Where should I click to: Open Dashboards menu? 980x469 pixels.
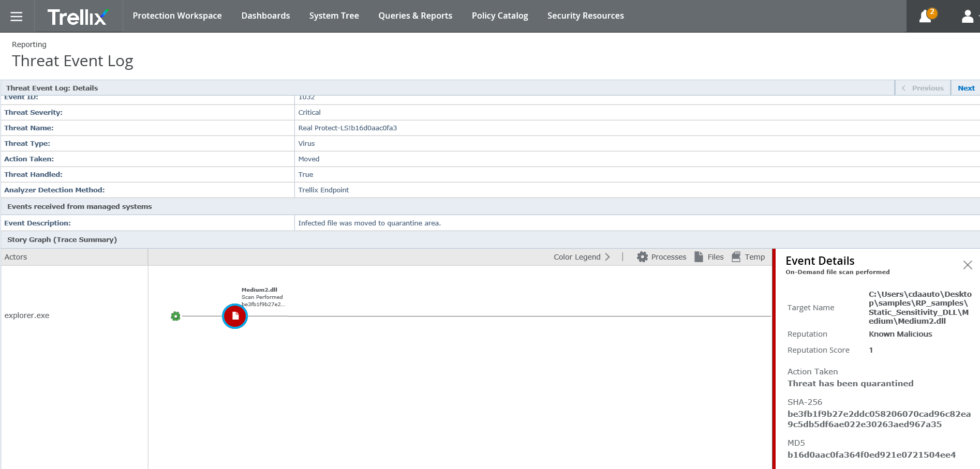[265, 16]
